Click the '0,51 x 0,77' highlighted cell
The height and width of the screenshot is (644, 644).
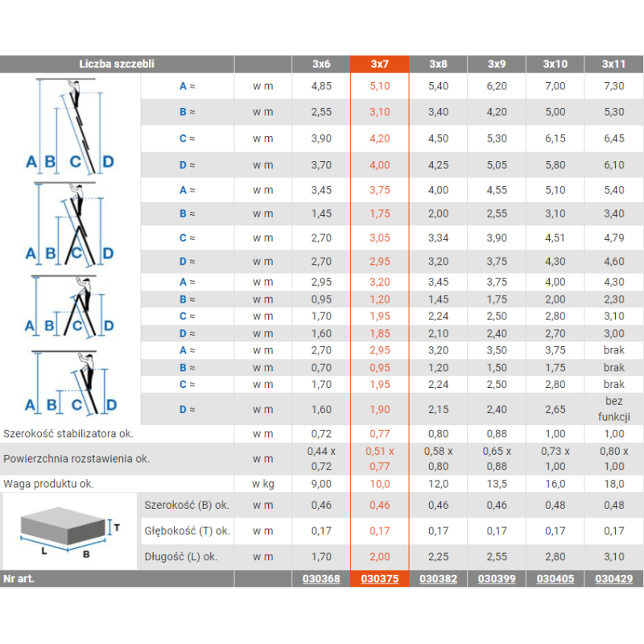pyautogui.click(x=379, y=459)
